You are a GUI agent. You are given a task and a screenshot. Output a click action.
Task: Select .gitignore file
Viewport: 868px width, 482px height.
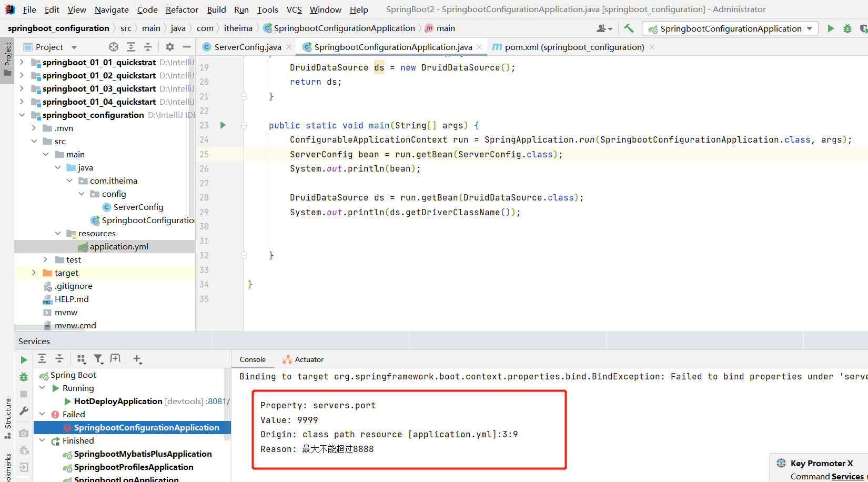[74, 286]
